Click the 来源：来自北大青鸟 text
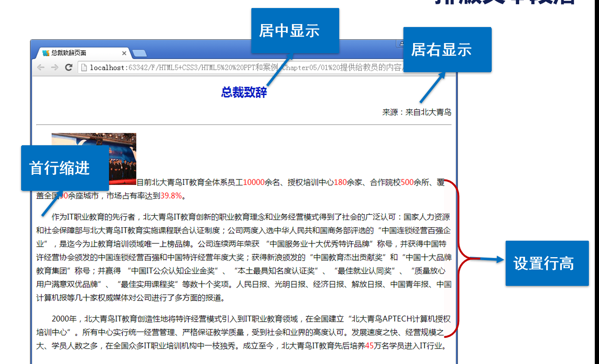This screenshot has height=364, width=599. point(417,112)
